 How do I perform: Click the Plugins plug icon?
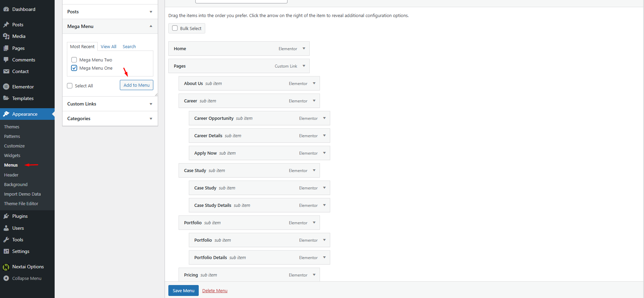pyautogui.click(x=6, y=216)
